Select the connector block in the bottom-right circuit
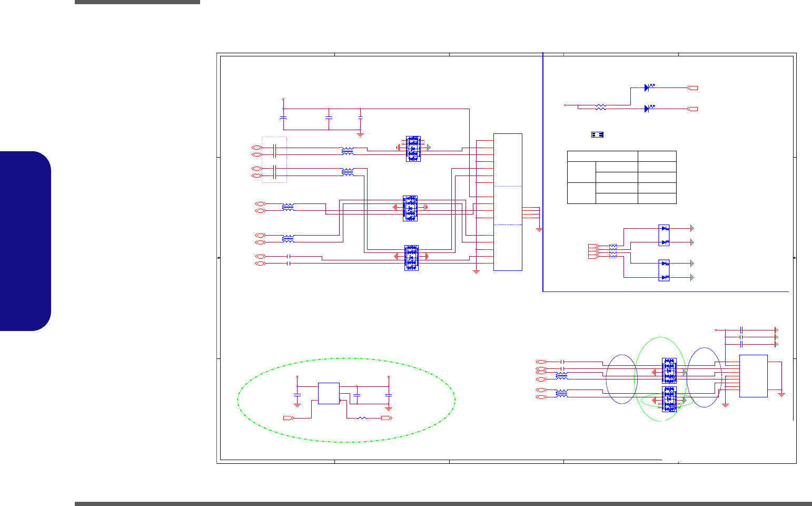 pos(754,376)
